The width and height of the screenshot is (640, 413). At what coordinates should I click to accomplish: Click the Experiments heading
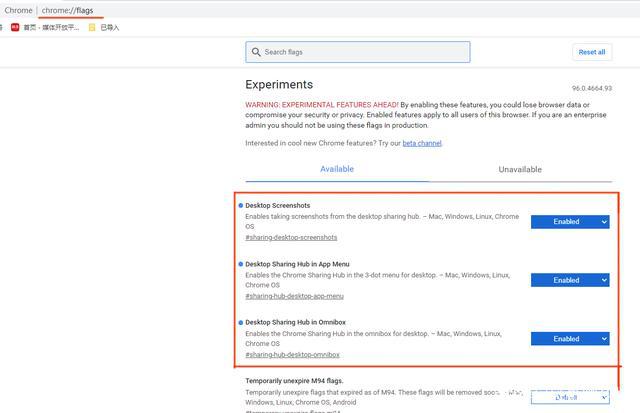[x=279, y=84]
